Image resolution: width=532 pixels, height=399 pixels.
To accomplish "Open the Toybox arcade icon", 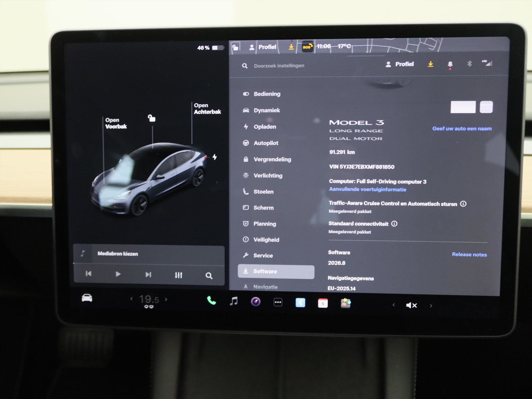I will point(346,303).
